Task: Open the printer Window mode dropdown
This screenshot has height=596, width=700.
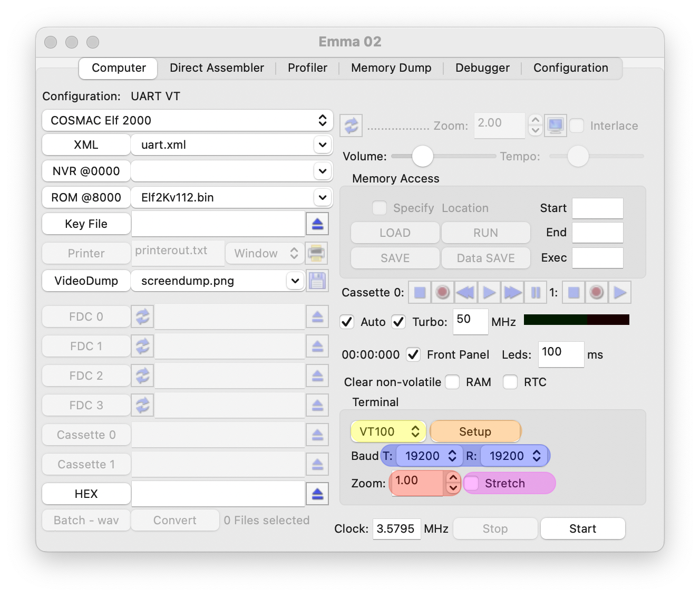Action: coord(265,253)
